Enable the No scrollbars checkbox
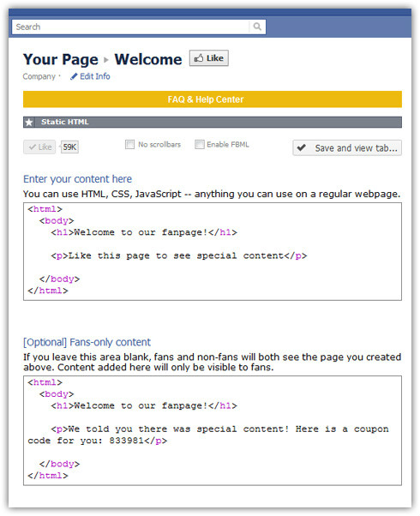The image size is (420, 516). [129, 145]
